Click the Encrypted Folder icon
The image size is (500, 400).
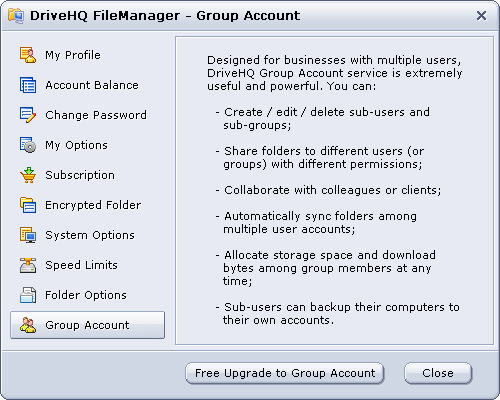[28, 205]
